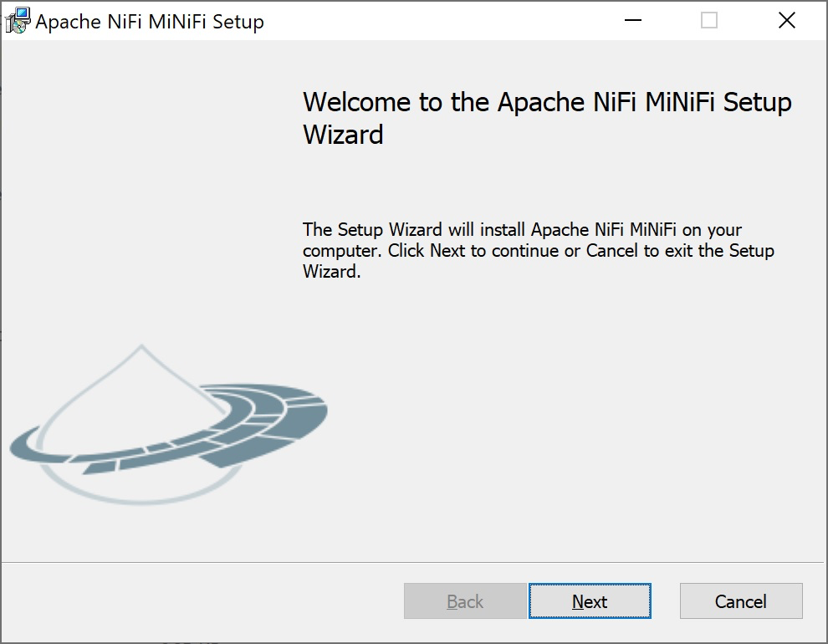828x644 pixels.
Task: Click the greyed-out maximize button
Action: point(709,21)
